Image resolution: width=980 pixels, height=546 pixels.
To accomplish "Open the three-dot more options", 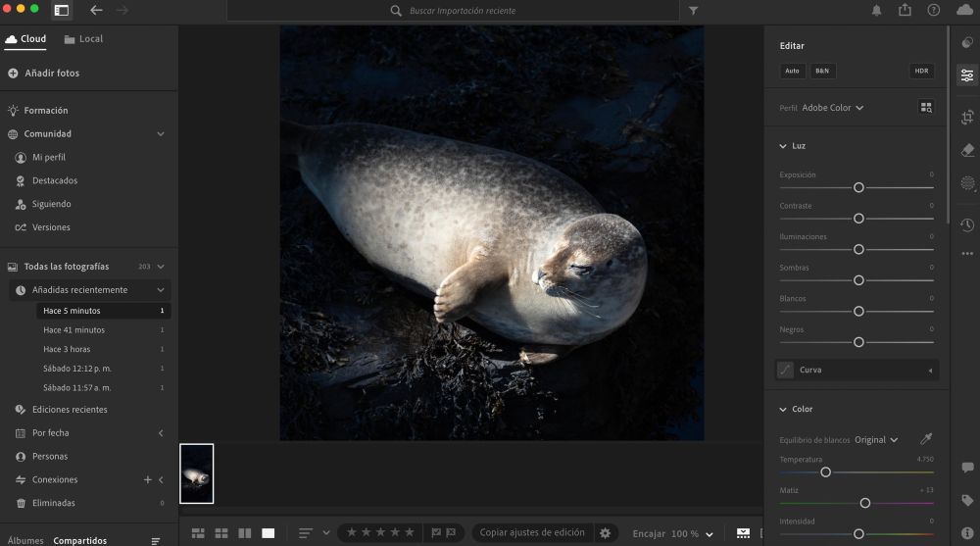I will [x=967, y=254].
